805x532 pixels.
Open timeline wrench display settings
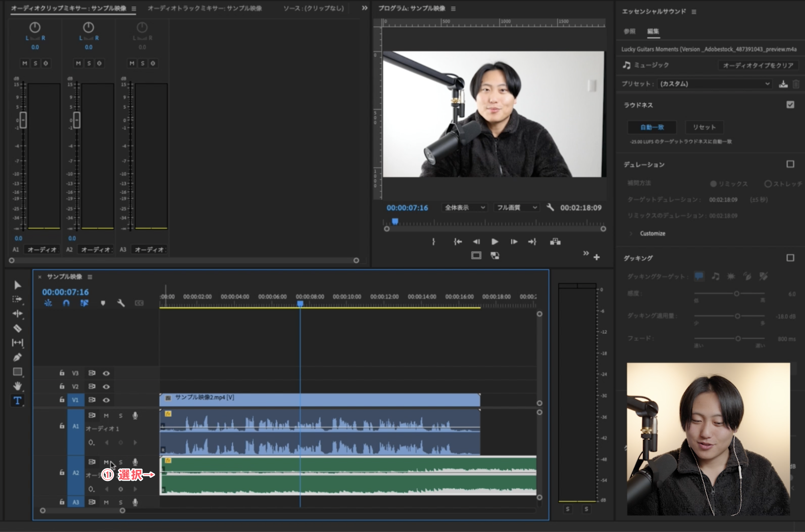point(121,303)
